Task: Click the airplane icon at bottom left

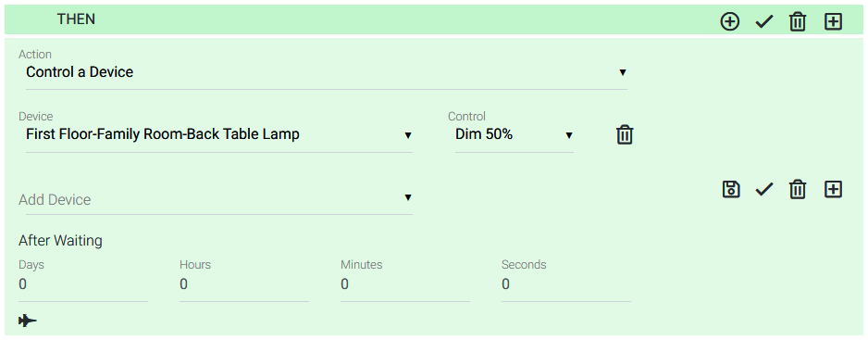Action: (28, 321)
